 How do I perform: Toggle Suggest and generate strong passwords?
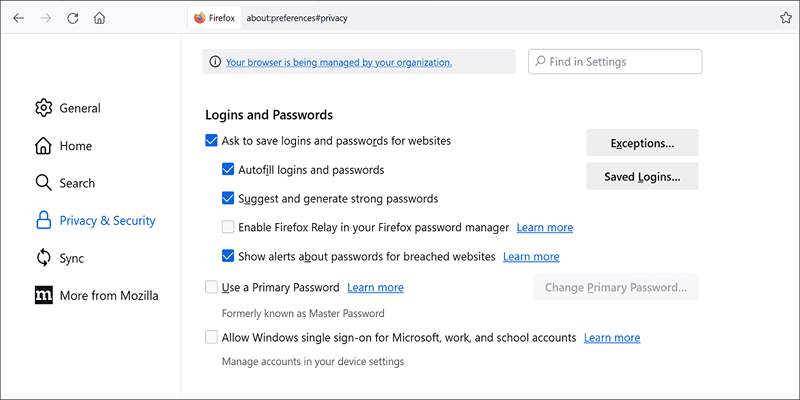228,198
